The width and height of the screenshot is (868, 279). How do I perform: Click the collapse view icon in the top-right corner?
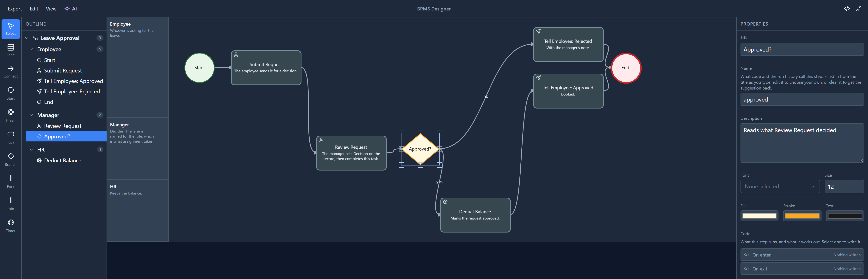click(859, 8)
